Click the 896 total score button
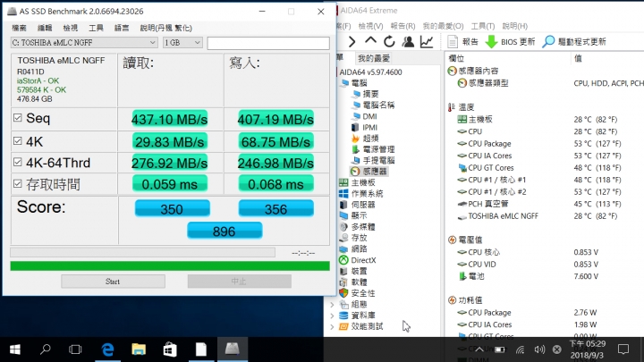Viewport: 644px width, 362px height. pos(225,232)
